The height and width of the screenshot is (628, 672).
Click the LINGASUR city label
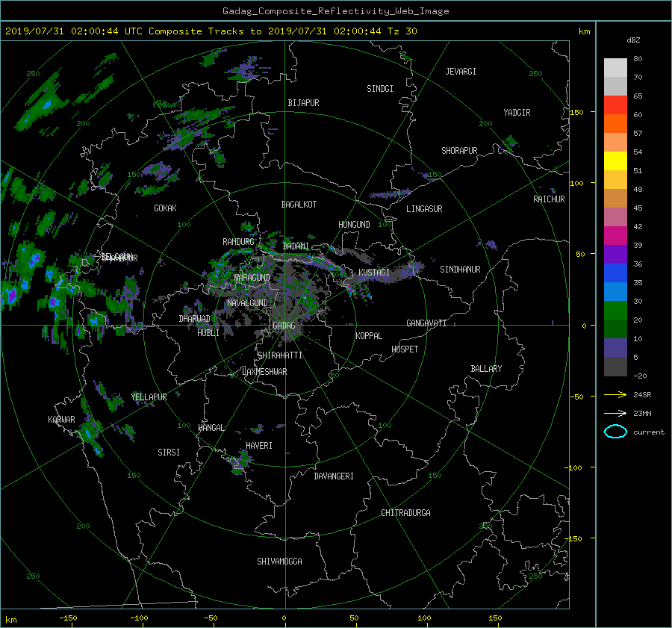(424, 209)
